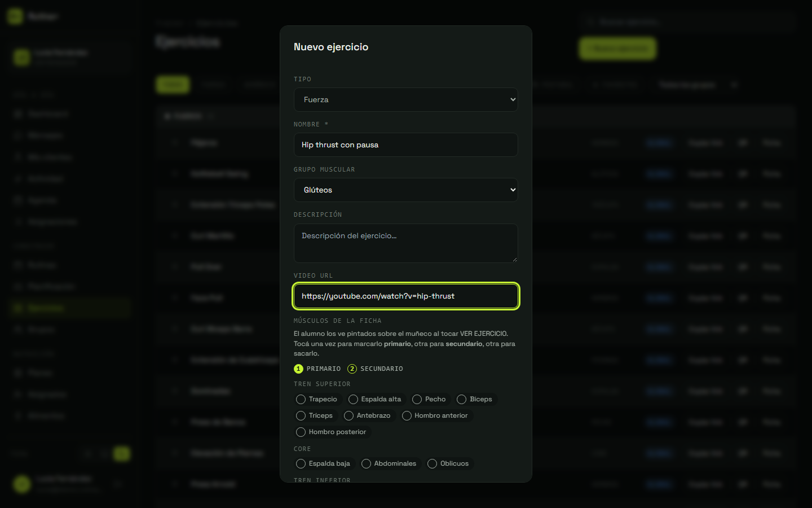Toggle the Antebrazo muscle chip
The height and width of the screenshot is (508, 812).
point(368,415)
